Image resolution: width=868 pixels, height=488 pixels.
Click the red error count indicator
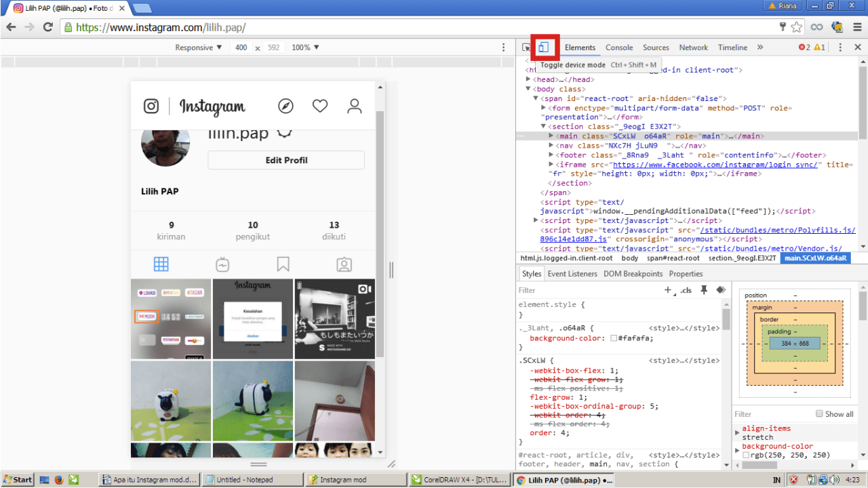point(804,47)
